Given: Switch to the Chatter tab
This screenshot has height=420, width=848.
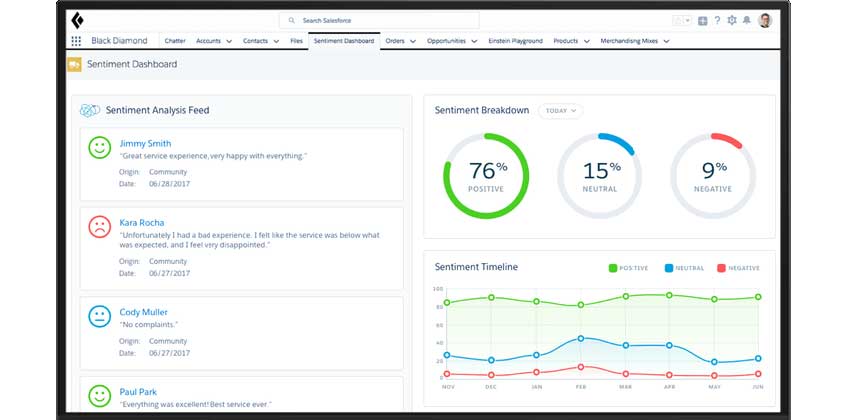Looking at the screenshot, I should coord(175,41).
